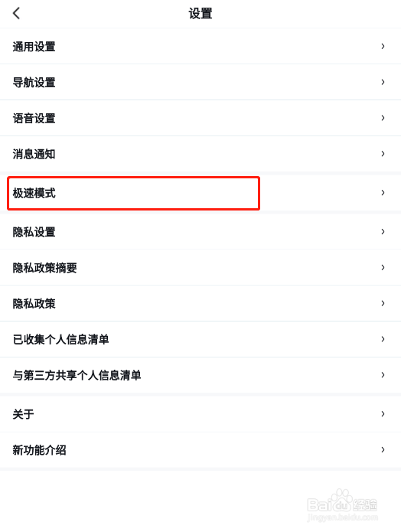Screen dimensions: 401x532
Task: View 新功能介绍 new features intro
Action: (x=200, y=450)
